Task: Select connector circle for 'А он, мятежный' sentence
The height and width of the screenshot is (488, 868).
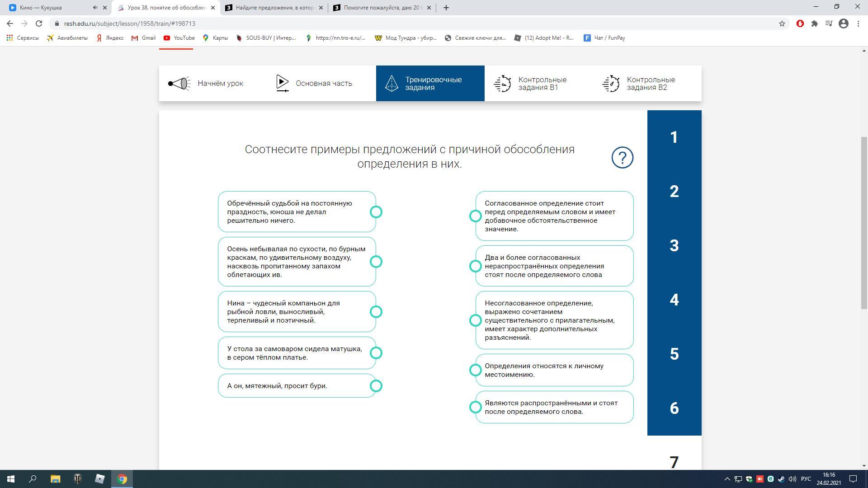Action: 376,386
